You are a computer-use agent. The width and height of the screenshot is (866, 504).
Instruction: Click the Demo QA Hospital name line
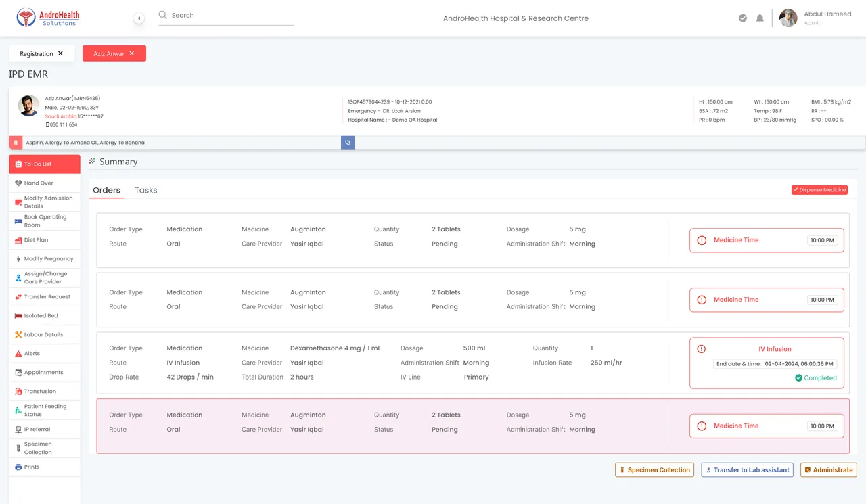pyautogui.click(x=392, y=120)
